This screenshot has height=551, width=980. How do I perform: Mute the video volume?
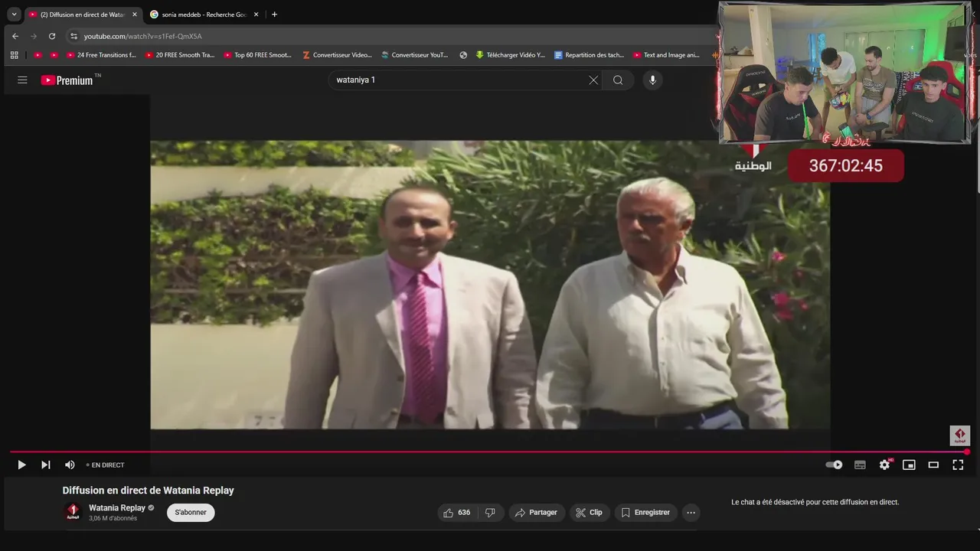[70, 465]
